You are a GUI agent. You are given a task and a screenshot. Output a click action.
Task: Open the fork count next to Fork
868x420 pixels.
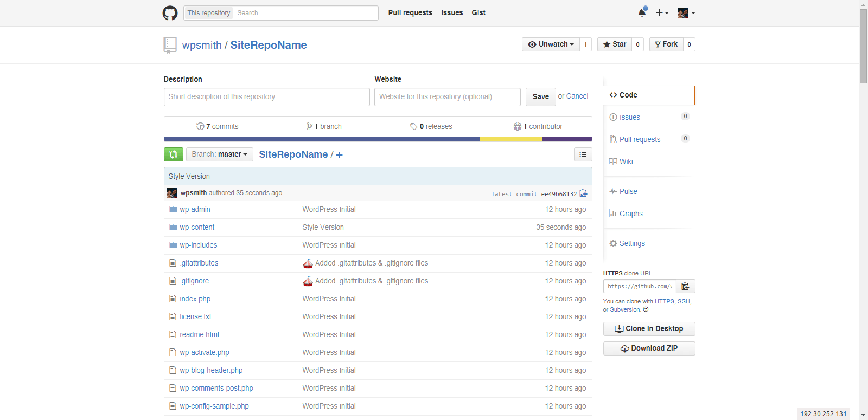click(690, 44)
